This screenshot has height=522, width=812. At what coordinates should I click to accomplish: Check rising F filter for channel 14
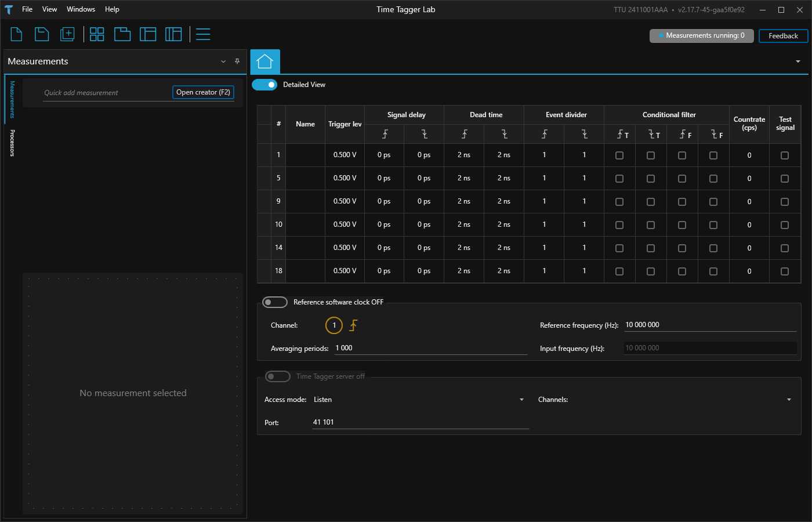tap(682, 248)
